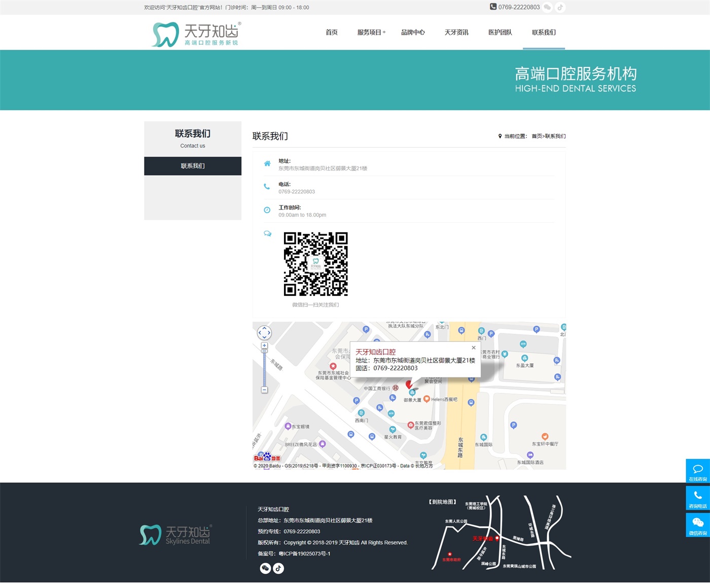Click the TikTok icon in top bar
Screen dimensions: 710x588
tap(560, 7)
